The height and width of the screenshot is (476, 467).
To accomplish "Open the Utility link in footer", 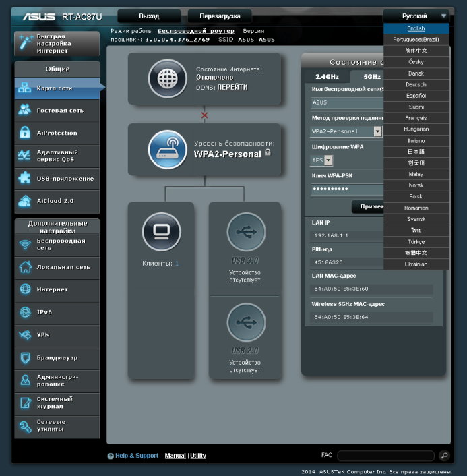I will tap(198, 456).
